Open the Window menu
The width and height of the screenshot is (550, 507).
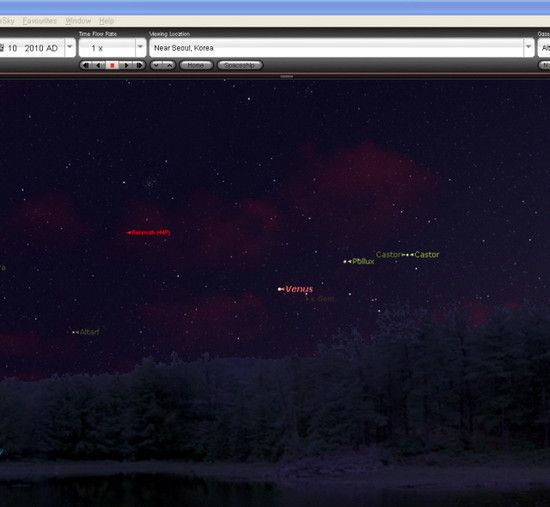pos(78,21)
